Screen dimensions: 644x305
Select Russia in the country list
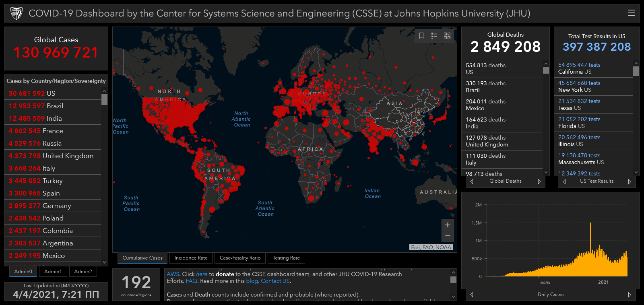click(53, 143)
